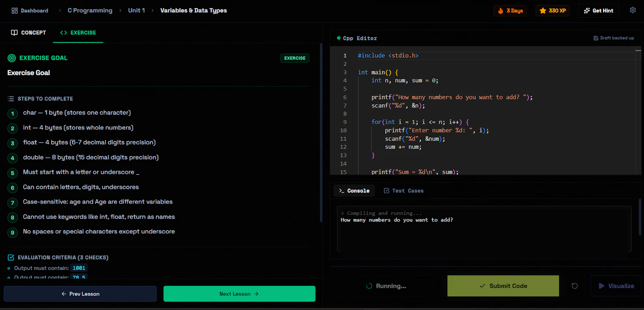
Task: Click the code brackets icon beside EXERCISE
Action: click(x=64, y=33)
